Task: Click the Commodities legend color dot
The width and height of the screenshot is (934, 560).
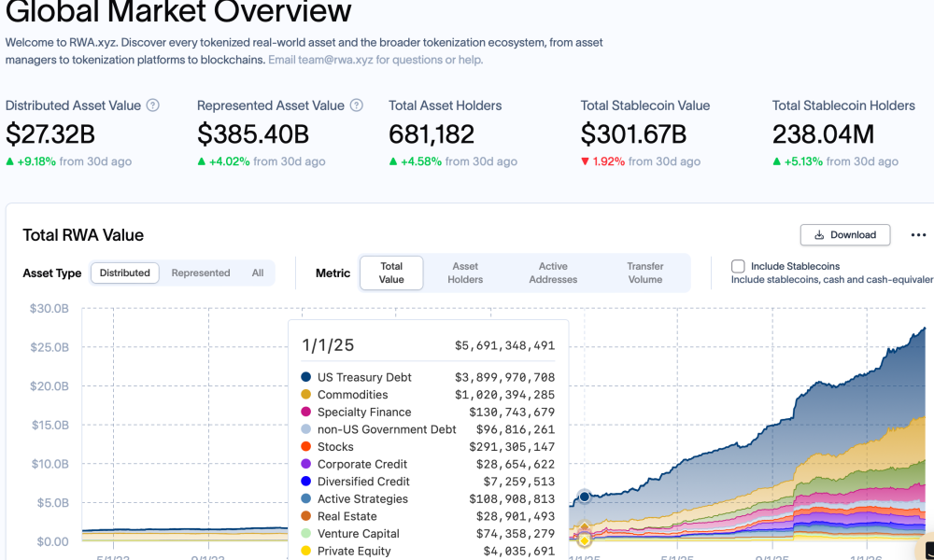Action: (306, 395)
